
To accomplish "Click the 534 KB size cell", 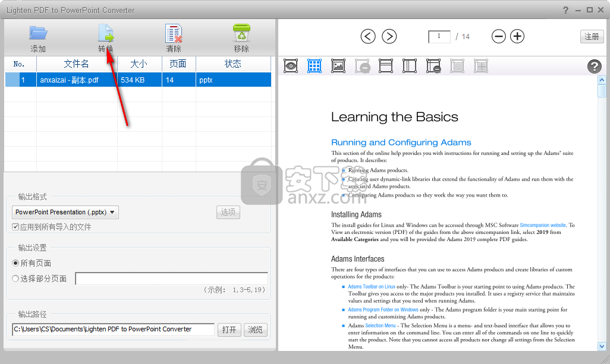I will (139, 80).
